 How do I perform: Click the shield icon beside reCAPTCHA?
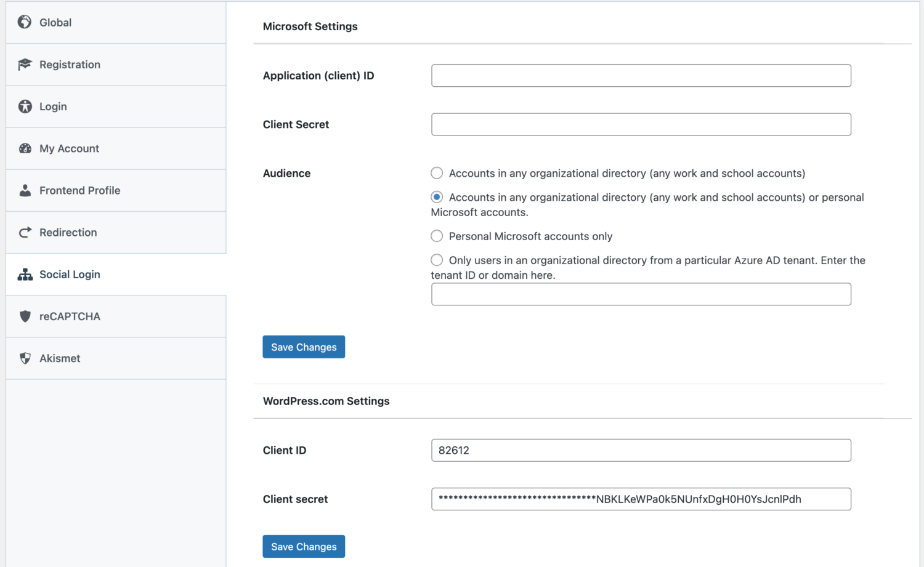(x=25, y=316)
